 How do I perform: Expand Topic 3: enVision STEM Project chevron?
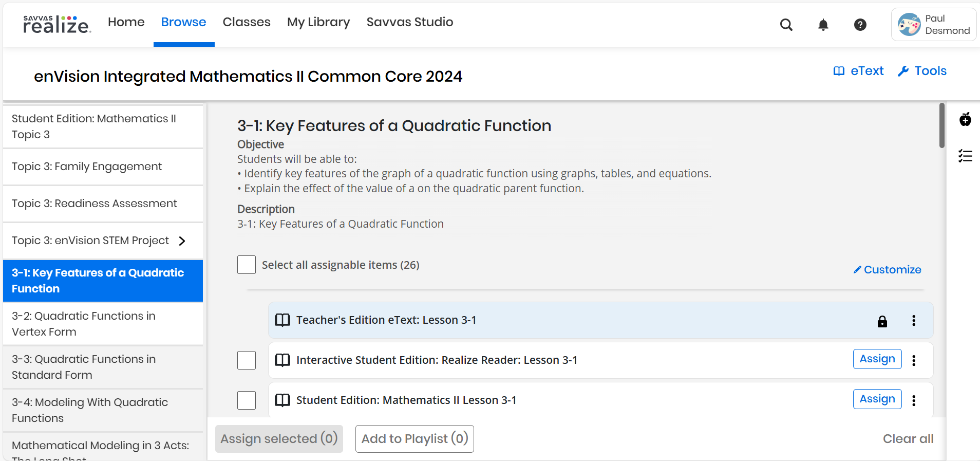pyautogui.click(x=182, y=241)
